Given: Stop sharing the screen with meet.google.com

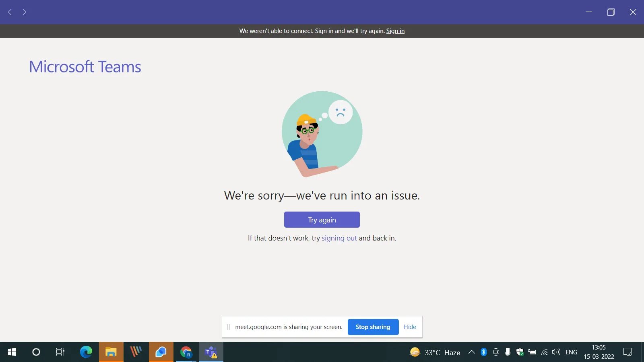Looking at the screenshot, I should pyautogui.click(x=373, y=327).
